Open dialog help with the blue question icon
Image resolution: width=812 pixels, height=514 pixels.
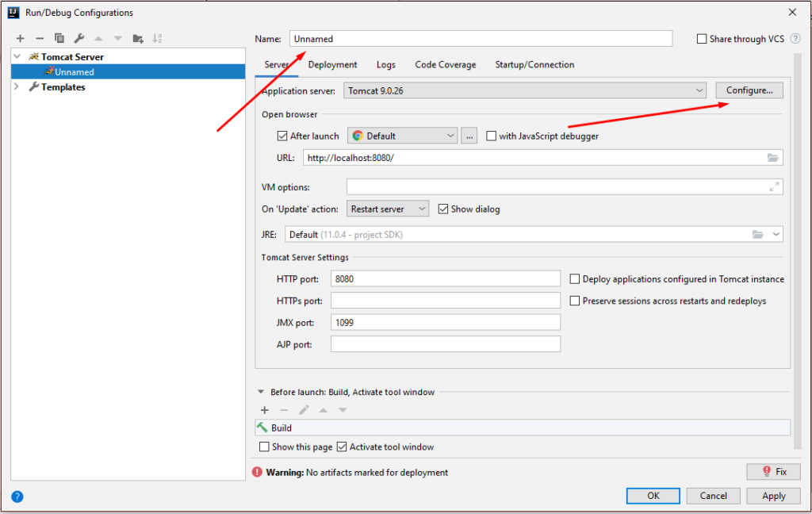pyautogui.click(x=17, y=497)
